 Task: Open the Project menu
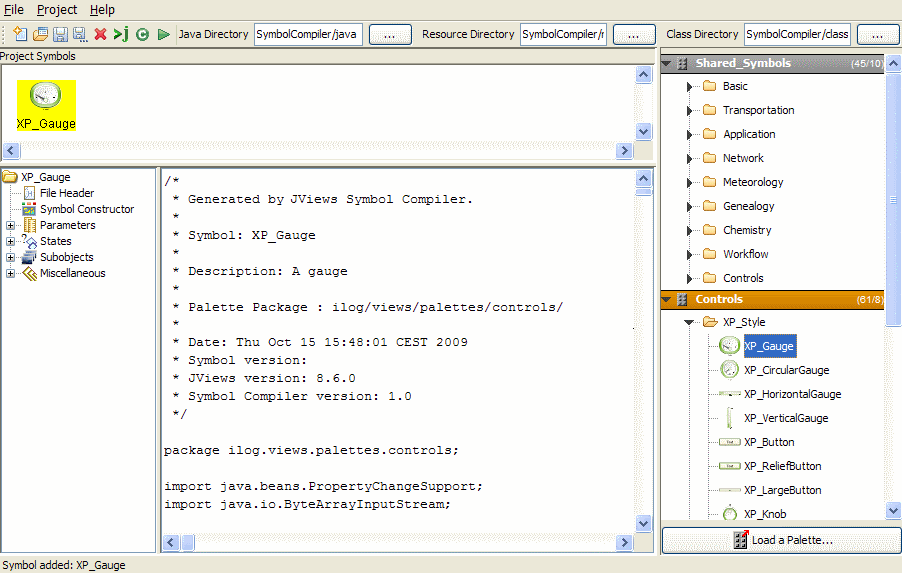pyautogui.click(x=57, y=9)
